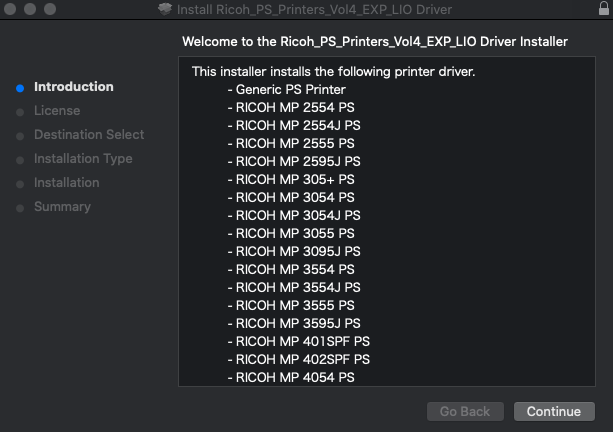Click the Generic PS Printer entry
613x432 pixels.
tap(287, 90)
